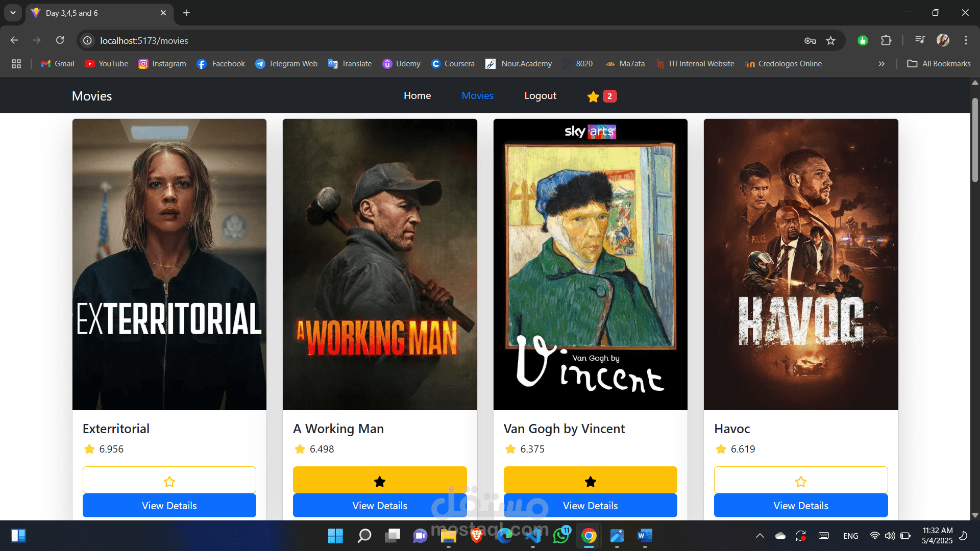The image size is (980, 551).
Task: Go to the Home nav link
Action: point(417,96)
